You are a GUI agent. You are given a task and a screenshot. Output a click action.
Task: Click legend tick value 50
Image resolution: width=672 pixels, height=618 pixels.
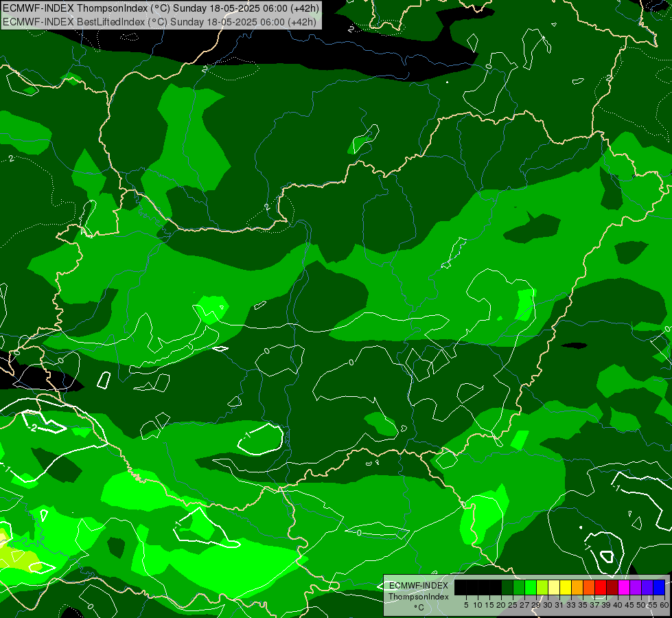[640, 605]
